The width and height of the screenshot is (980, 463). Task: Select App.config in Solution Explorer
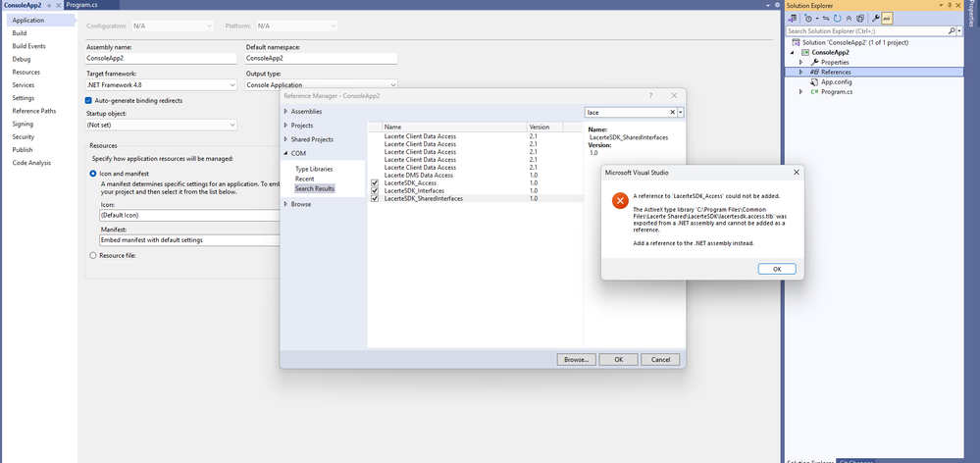point(836,81)
